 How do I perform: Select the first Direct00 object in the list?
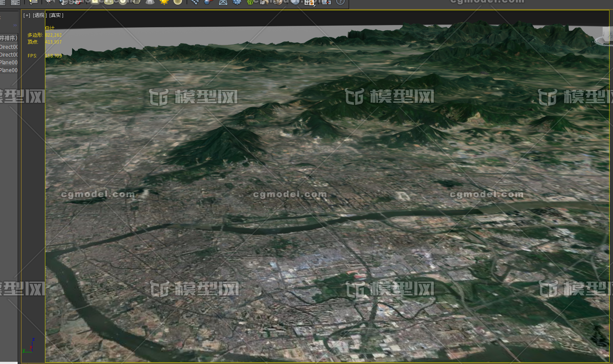pos(9,47)
